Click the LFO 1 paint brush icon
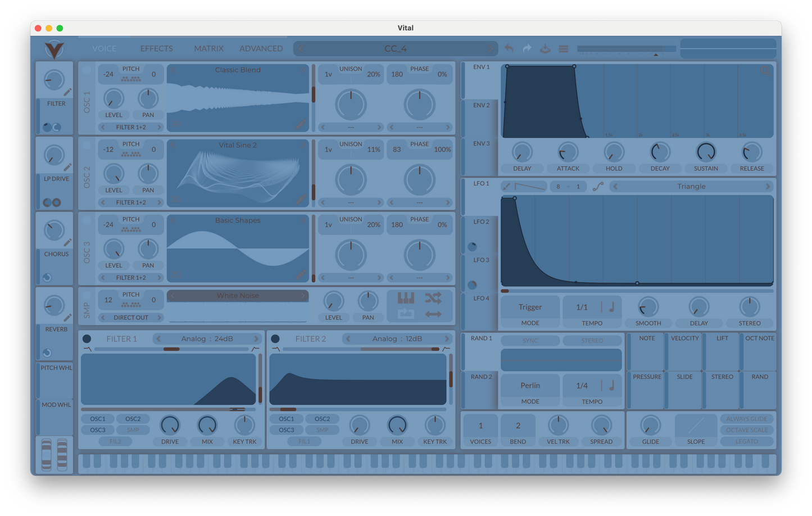Viewport: 812px width, 516px height. point(506,187)
